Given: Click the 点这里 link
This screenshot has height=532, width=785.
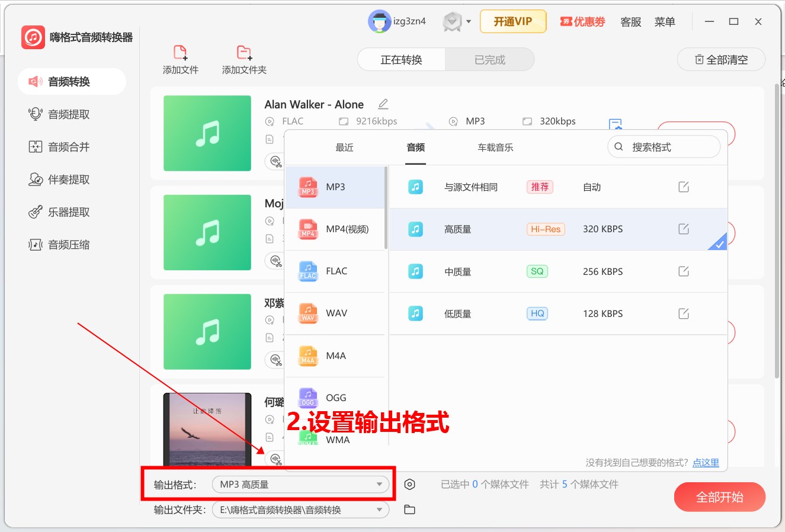Looking at the screenshot, I should 706,463.
